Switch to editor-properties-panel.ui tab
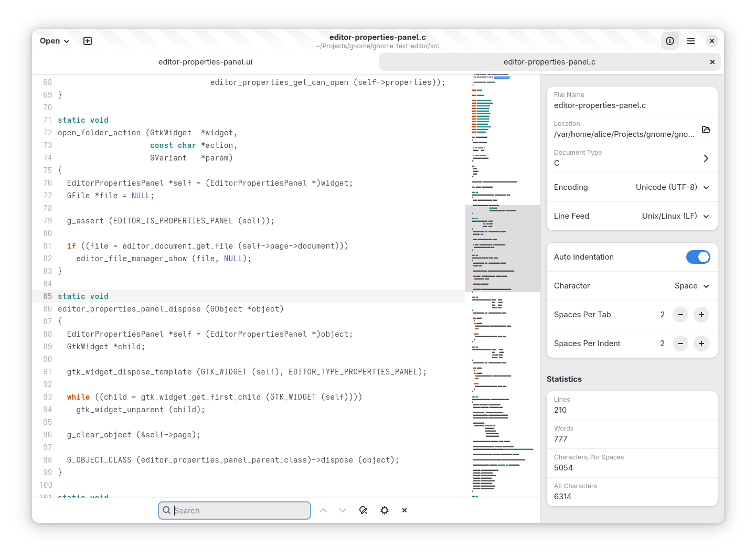 [205, 62]
